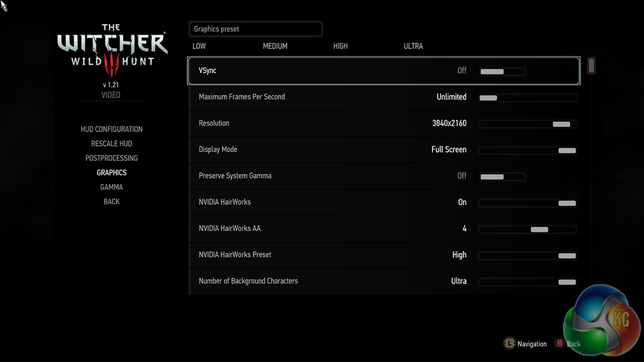644x362 pixels.
Task: Open RESCALE HUD menu
Action: tap(111, 144)
